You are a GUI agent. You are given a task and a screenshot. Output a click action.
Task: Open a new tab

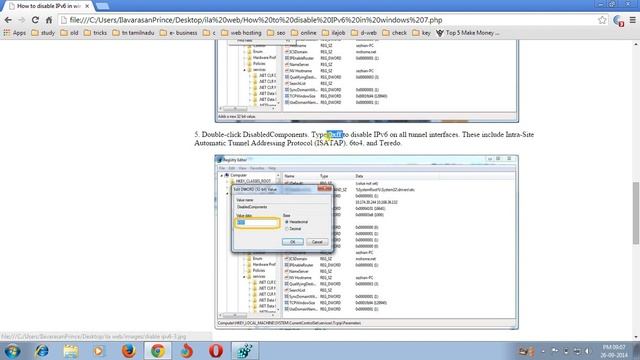(102, 6)
